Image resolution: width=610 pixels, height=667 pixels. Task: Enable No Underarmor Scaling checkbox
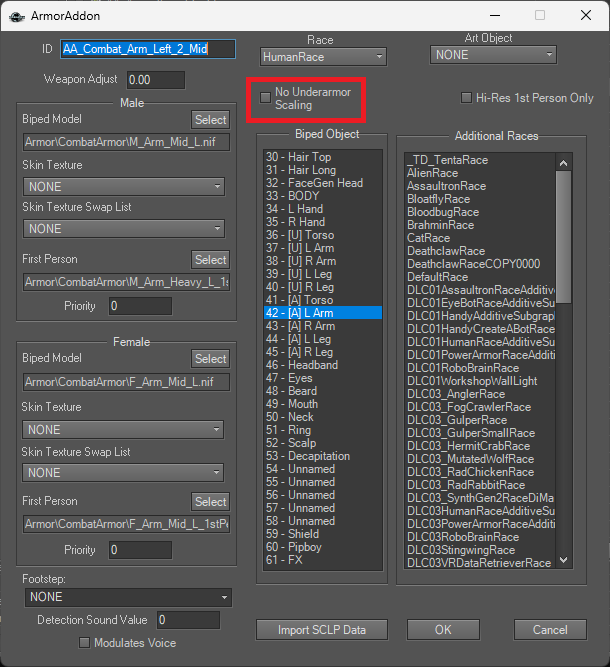(x=265, y=97)
